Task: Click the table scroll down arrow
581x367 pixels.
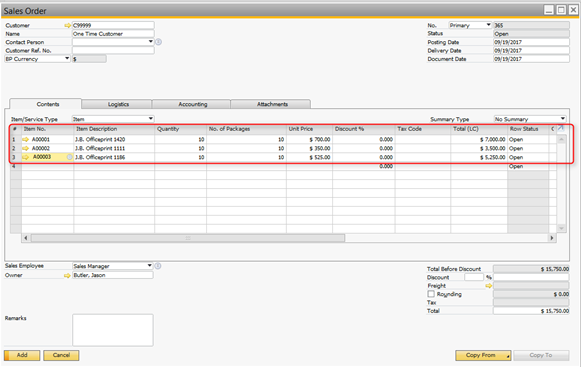Action: tap(561, 228)
